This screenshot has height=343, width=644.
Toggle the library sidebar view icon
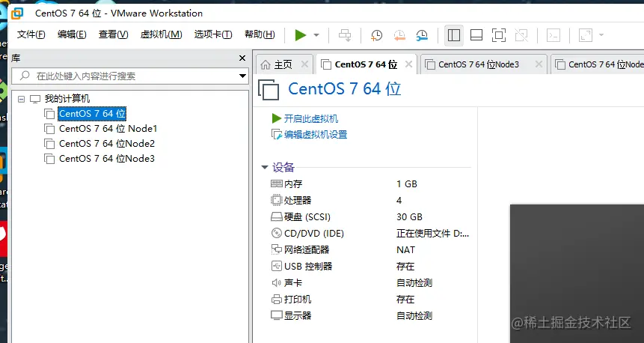click(x=454, y=35)
